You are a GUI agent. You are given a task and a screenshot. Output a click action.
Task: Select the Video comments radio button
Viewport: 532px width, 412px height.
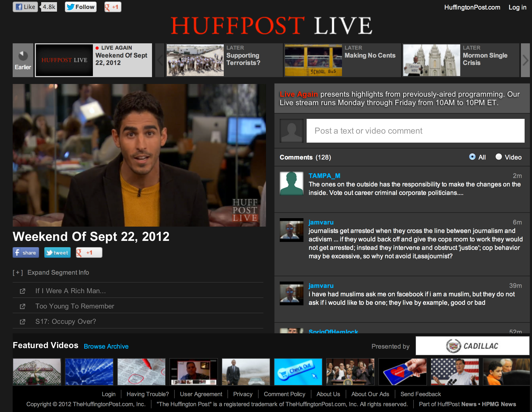[499, 157]
